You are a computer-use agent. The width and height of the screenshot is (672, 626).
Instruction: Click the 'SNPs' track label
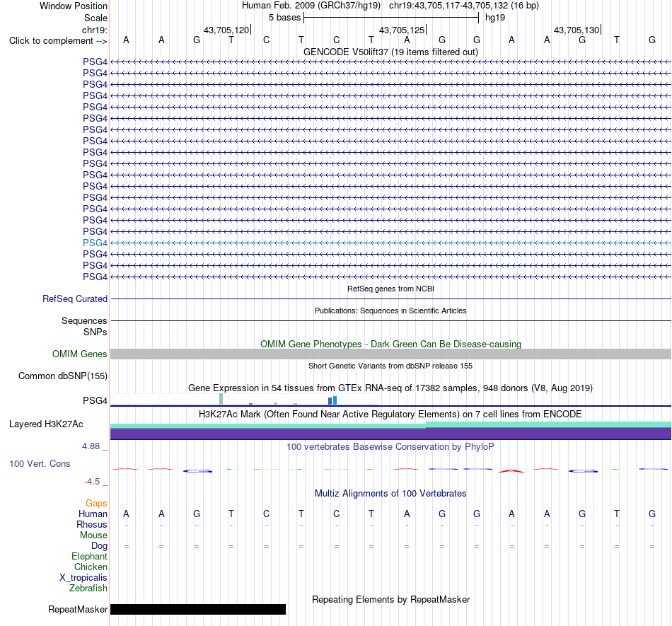click(95, 332)
